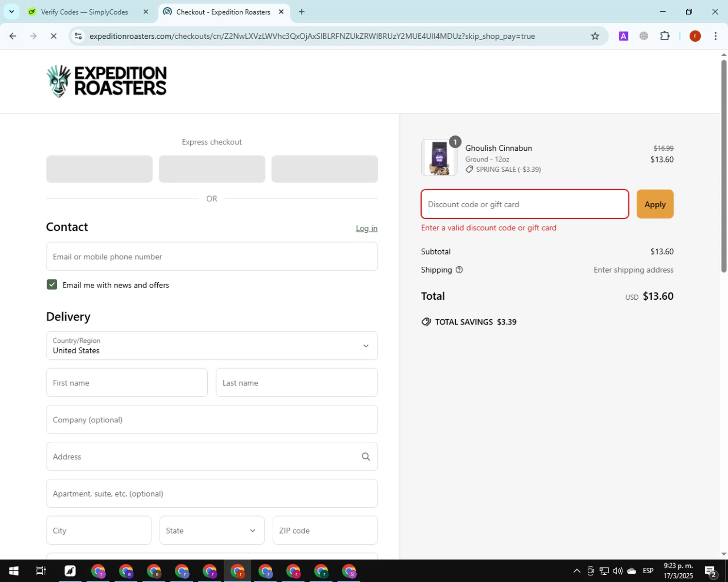
Task: Open the network icon in system tray
Action: tap(604, 571)
